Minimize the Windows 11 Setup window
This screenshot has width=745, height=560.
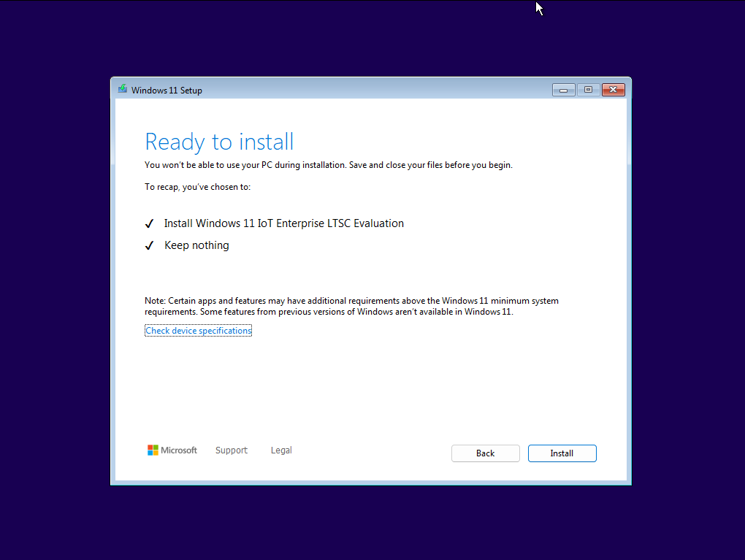pyautogui.click(x=563, y=89)
